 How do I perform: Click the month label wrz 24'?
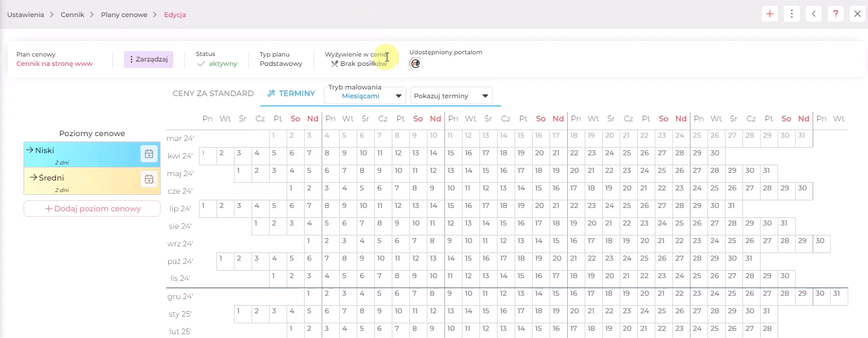(180, 244)
